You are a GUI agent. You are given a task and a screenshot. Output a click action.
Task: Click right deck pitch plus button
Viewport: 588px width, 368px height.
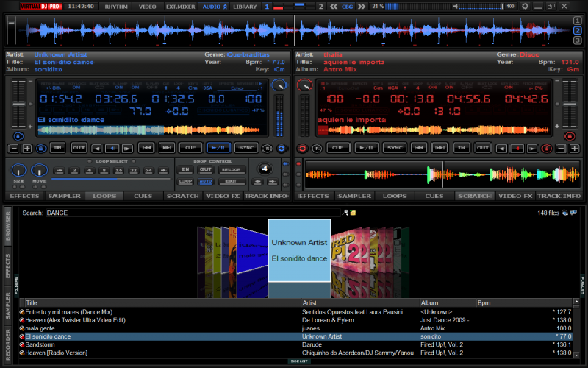click(x=575, y=149)
